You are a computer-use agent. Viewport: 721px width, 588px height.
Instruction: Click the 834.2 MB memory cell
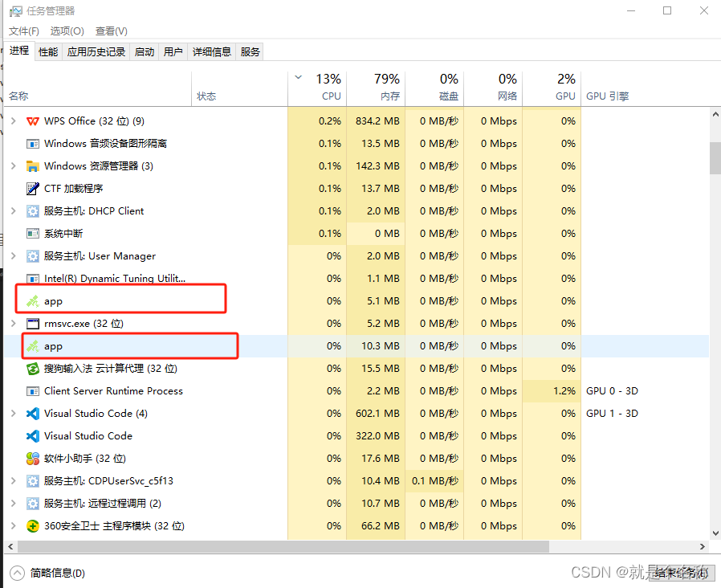[x=376, y=121]
